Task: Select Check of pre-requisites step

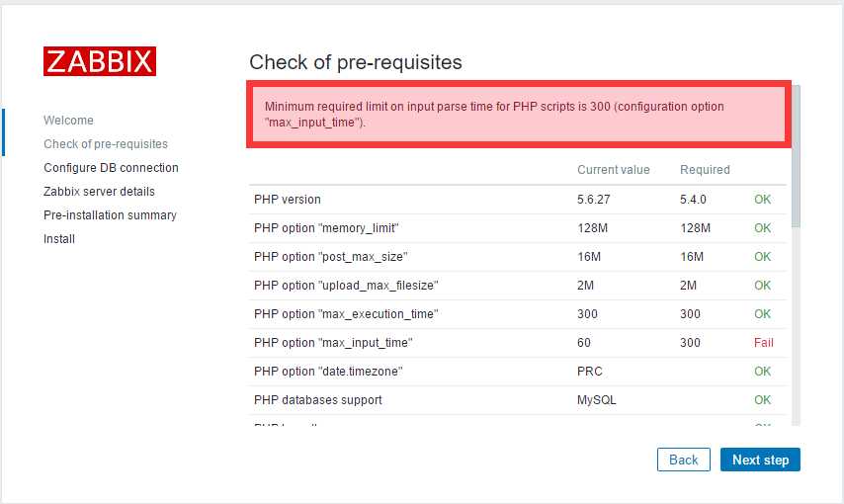Action: click(106, 143)
